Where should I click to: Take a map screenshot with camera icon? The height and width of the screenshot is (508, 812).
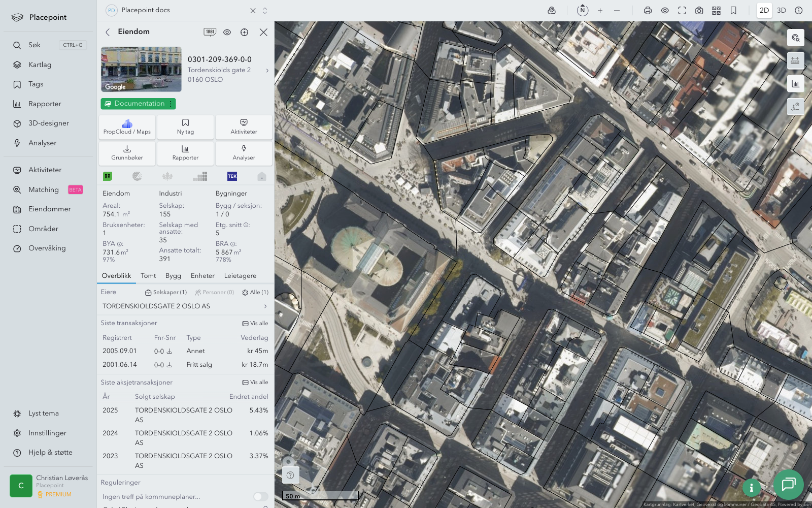[x=699, y=11]
